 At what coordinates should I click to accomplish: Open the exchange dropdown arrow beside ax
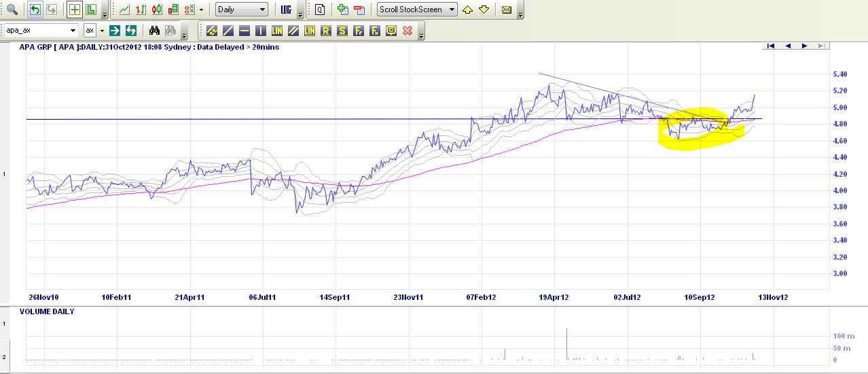point(102,31)
